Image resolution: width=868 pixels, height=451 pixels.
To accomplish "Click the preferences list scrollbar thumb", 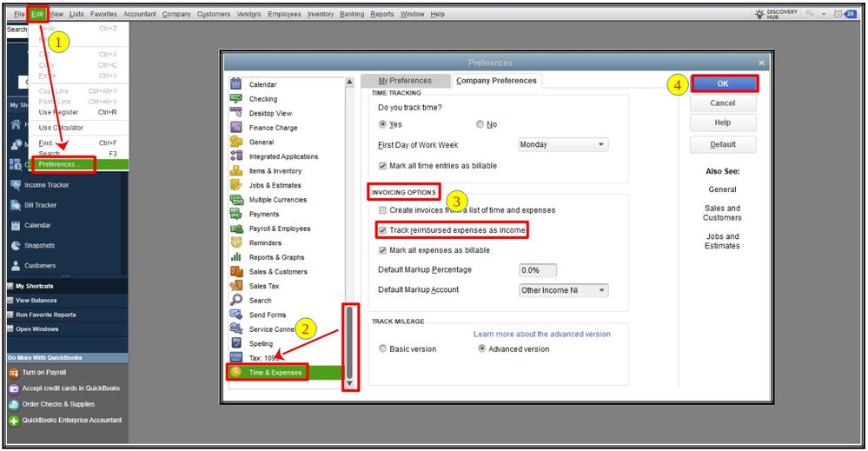I will pyautogui.click(x=349, y=342).
